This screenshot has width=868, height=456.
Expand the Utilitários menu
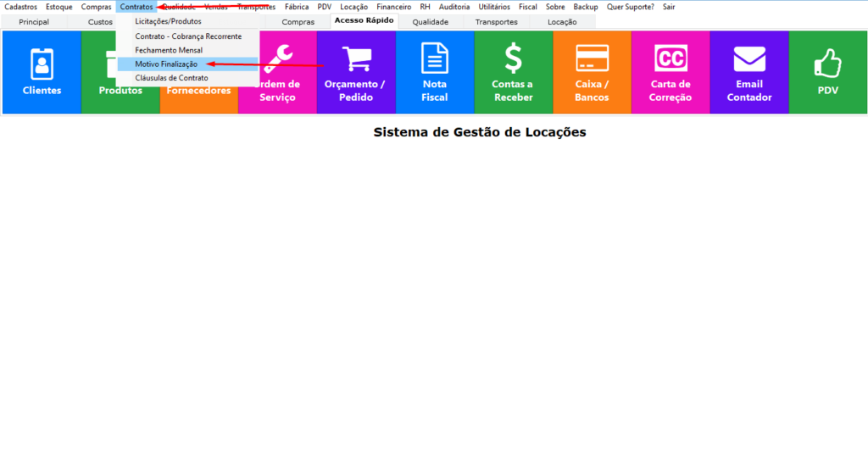point(494,7)
